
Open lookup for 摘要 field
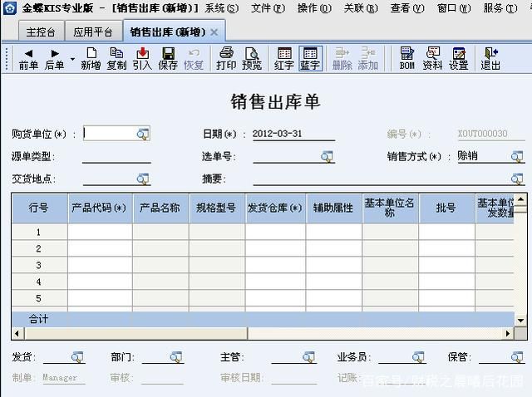[517, 179]
